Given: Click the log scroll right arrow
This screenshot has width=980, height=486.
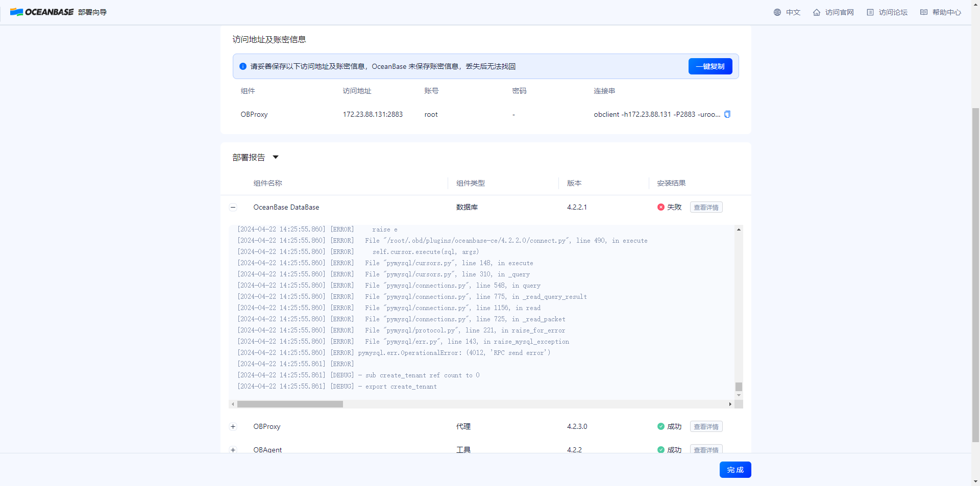Looking at the screenshot, I should pyautogui.click(x=730, y=404).
